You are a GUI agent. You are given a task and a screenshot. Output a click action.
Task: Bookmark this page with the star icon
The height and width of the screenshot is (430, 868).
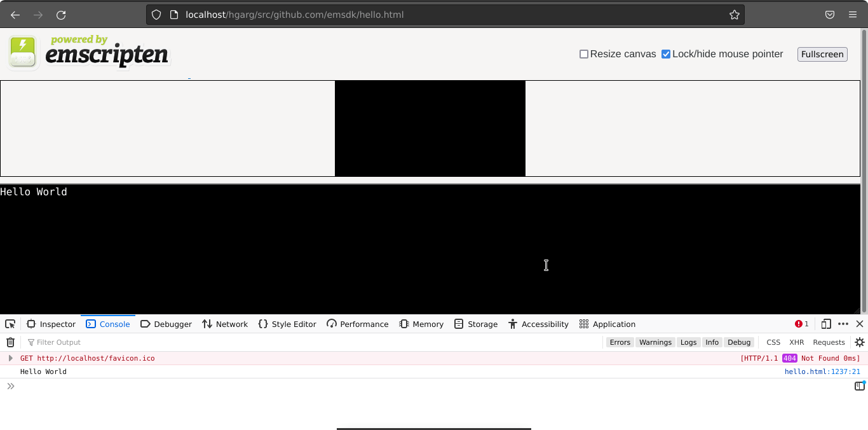click(735, 15)
